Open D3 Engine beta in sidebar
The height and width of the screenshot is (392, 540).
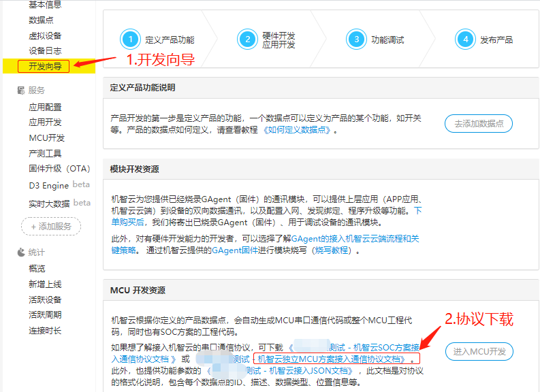click(59, 185)
